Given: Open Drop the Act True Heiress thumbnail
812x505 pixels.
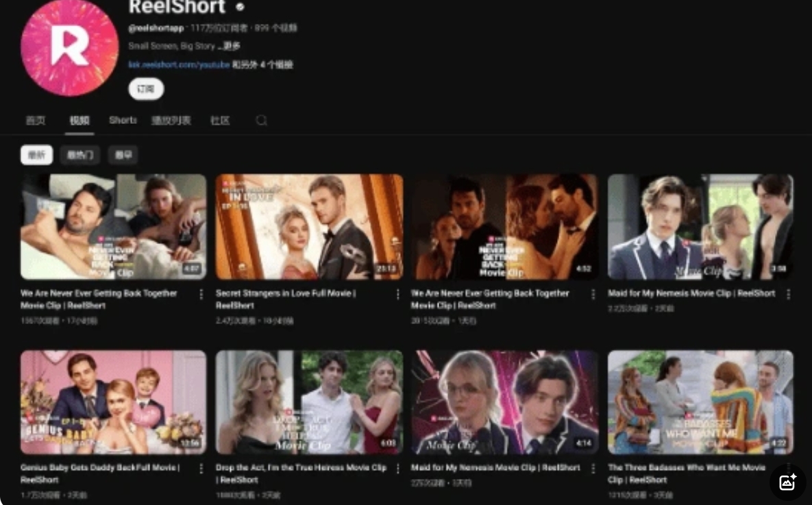Looking at the screenshot, I should click(x=309, y=402).
